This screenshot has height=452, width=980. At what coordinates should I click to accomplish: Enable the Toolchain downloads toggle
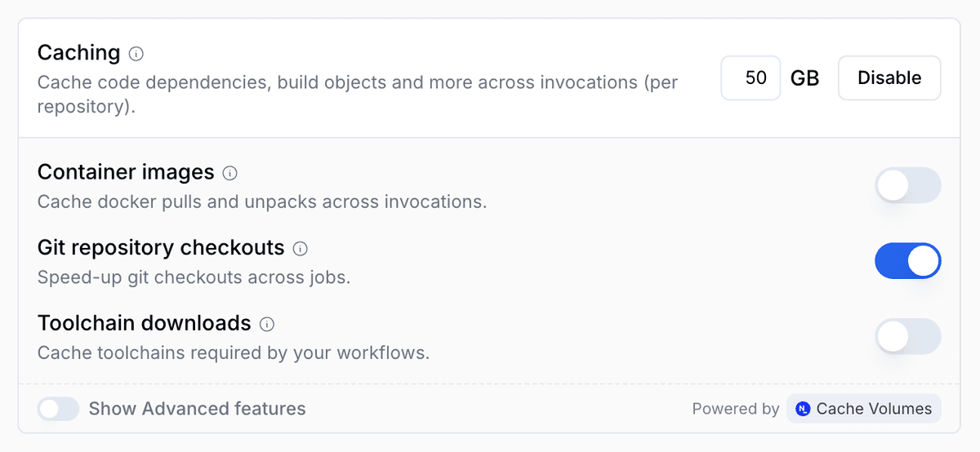[x=907, y=336]
